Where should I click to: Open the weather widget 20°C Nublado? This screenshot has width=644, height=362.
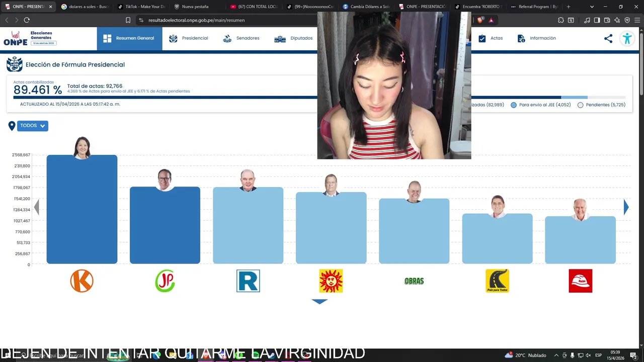(525, 355)
